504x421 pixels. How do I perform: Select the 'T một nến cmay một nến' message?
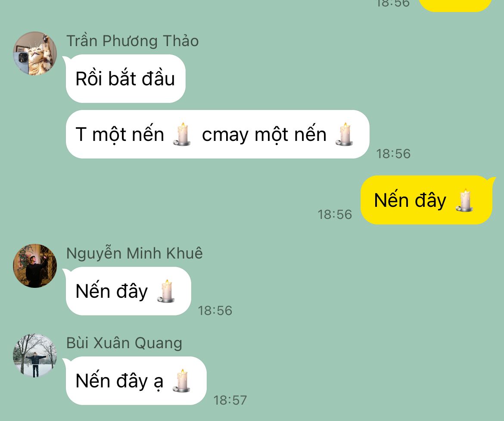pos(218,134)
